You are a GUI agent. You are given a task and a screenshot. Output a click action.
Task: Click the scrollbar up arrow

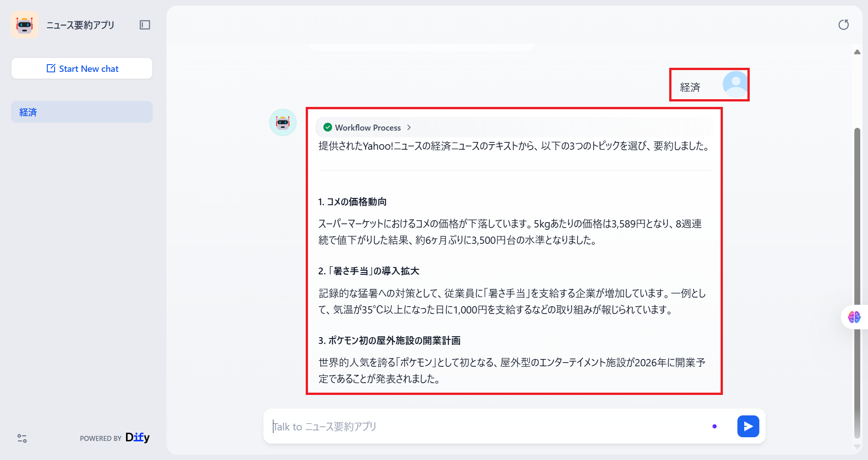click(858, 52)
